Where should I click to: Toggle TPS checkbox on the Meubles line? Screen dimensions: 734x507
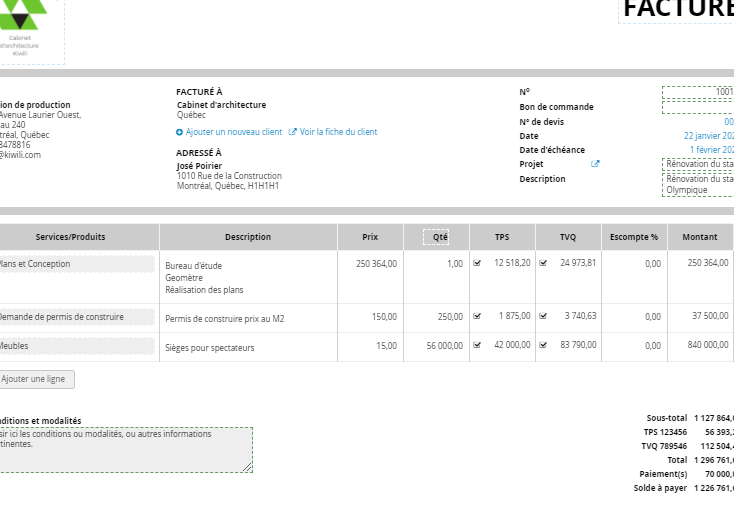tap(477, 345)
